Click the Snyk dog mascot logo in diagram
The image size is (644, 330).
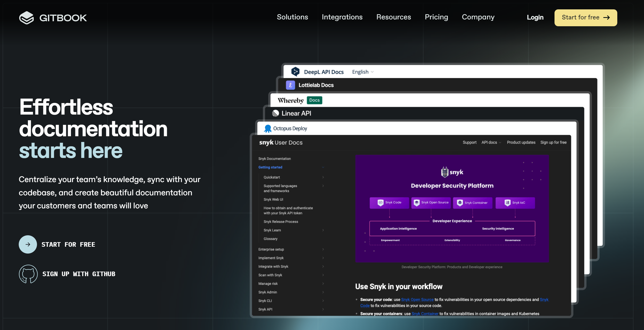coord(444,172)
